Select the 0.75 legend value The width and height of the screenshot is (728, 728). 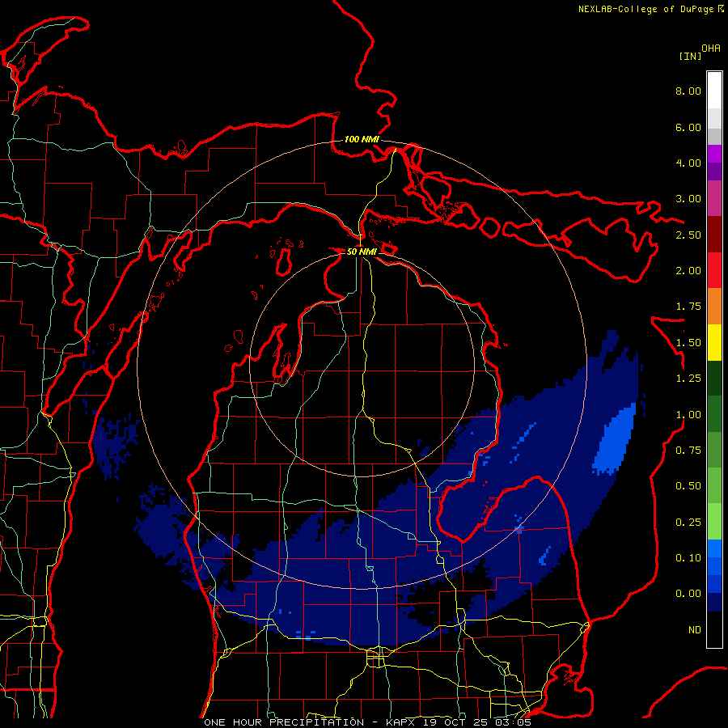pyautogui.click(x=688, y=451)
